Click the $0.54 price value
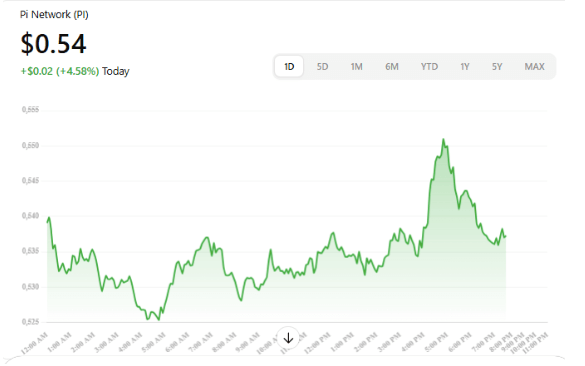This screenshot has height=366, width=585. tap(53, 44)
